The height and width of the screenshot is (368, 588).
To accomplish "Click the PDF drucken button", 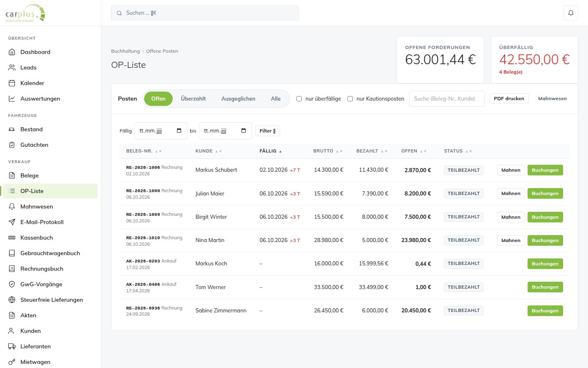I will click(509, 99).
